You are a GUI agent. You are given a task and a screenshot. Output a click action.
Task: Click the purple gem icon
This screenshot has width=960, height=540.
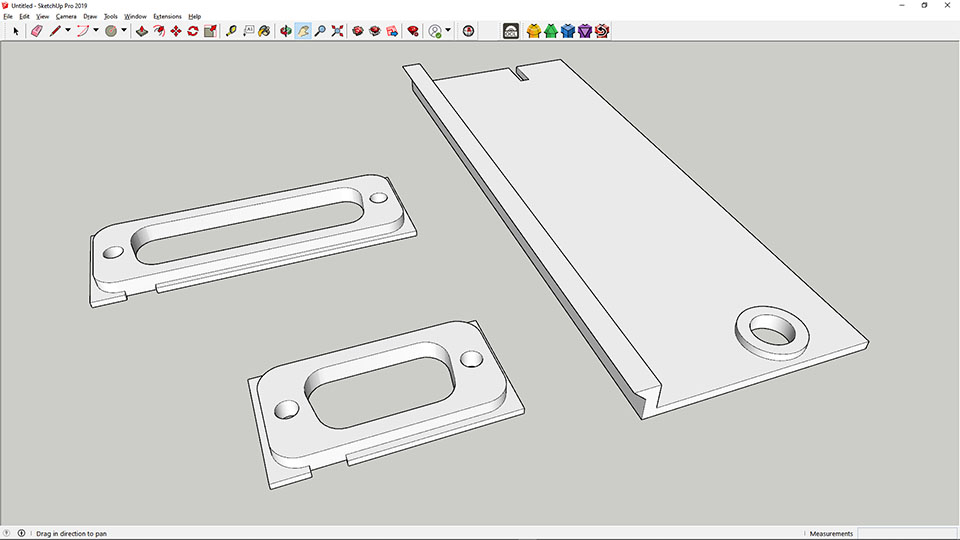tap(585, 31)
